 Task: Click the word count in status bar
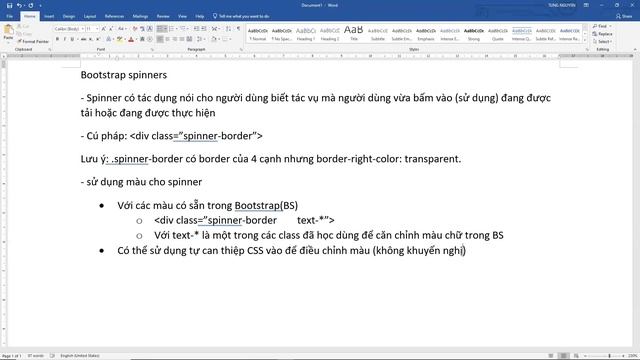tap(35, 356)
